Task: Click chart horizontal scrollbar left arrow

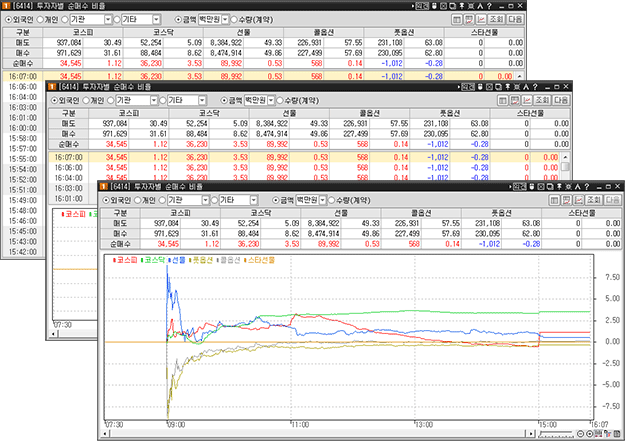Action: (x=105, y=434)
